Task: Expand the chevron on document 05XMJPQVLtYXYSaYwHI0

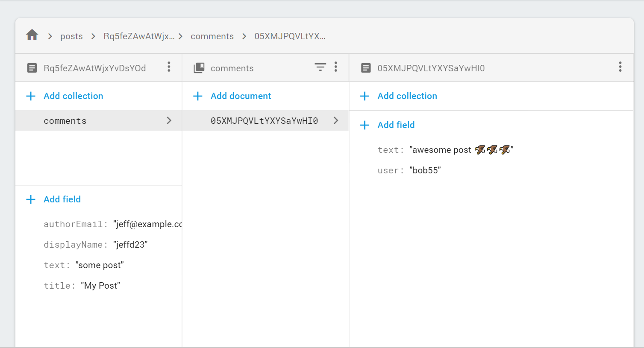Action: [335, 120]
